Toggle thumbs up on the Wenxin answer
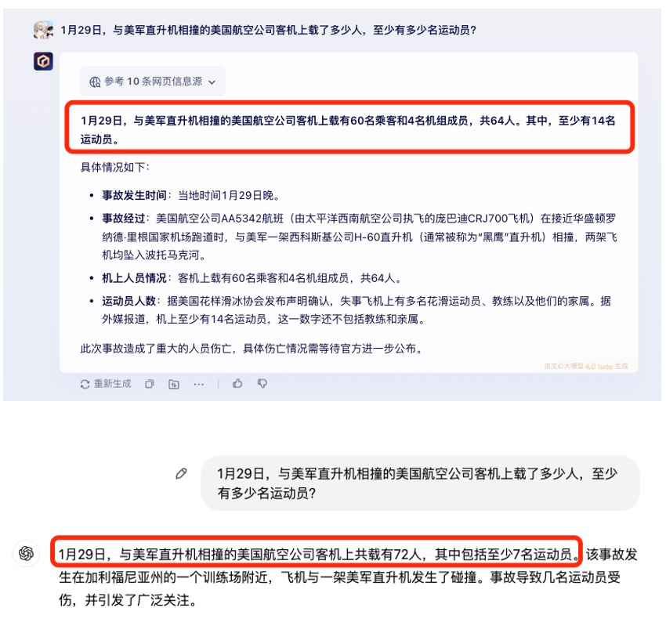666x644 pixels. point(237,384)
